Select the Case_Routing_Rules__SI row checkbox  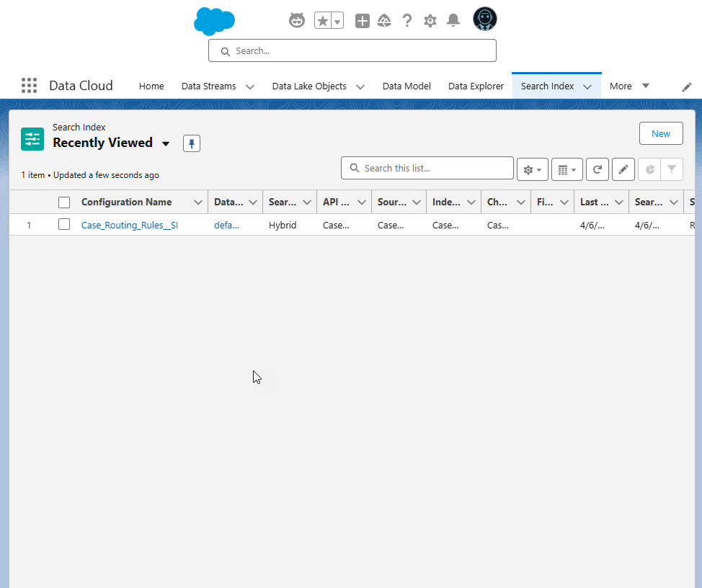(64, 224)
